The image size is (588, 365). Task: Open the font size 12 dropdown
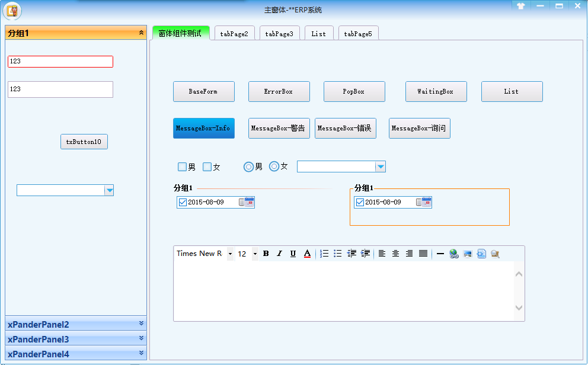click(255, 254)
